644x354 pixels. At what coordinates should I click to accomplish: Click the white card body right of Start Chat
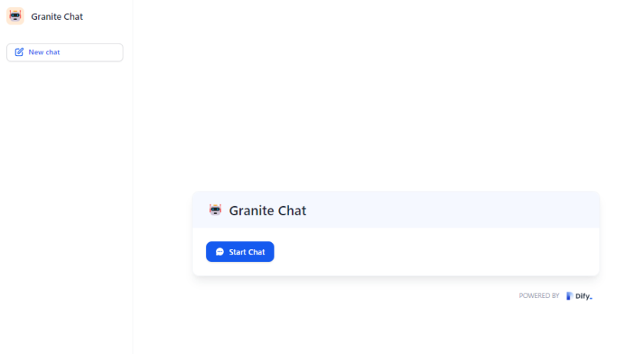point(435,252)
